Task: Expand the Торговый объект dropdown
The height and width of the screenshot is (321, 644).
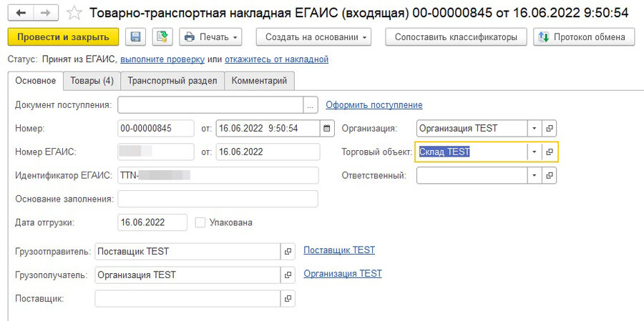Action: pyautogui.click(x=535, y=152)
